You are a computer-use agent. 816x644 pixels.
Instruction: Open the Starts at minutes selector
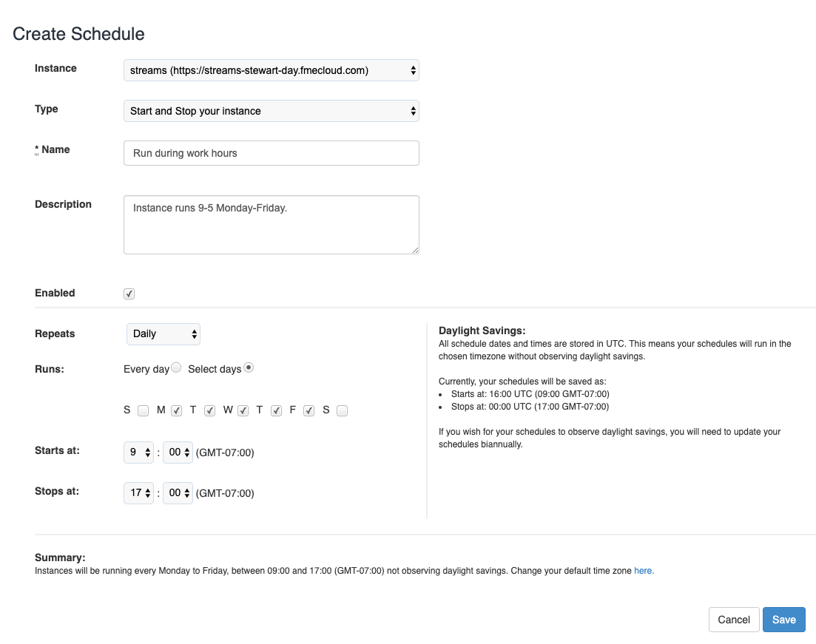[x=178, y=453]
